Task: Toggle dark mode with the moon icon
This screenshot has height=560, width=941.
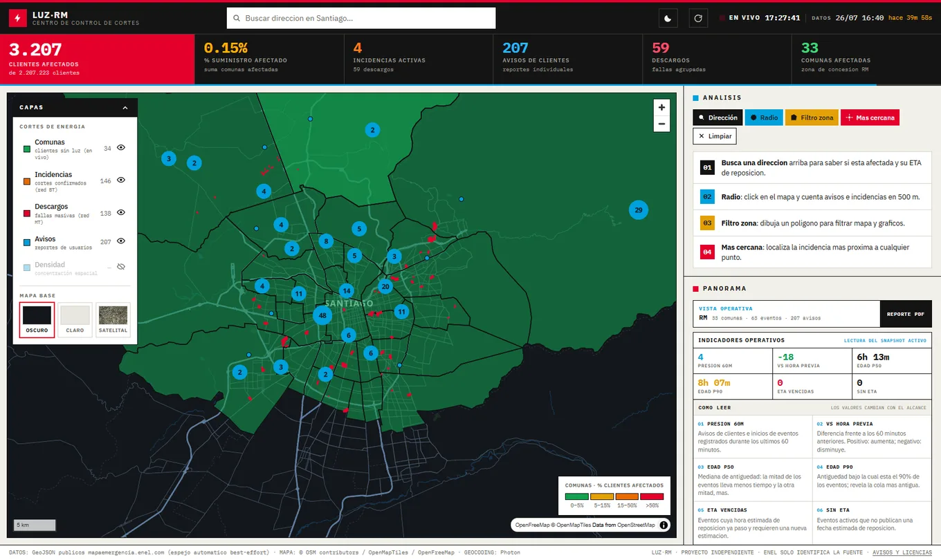Action: tap(668, 18)
